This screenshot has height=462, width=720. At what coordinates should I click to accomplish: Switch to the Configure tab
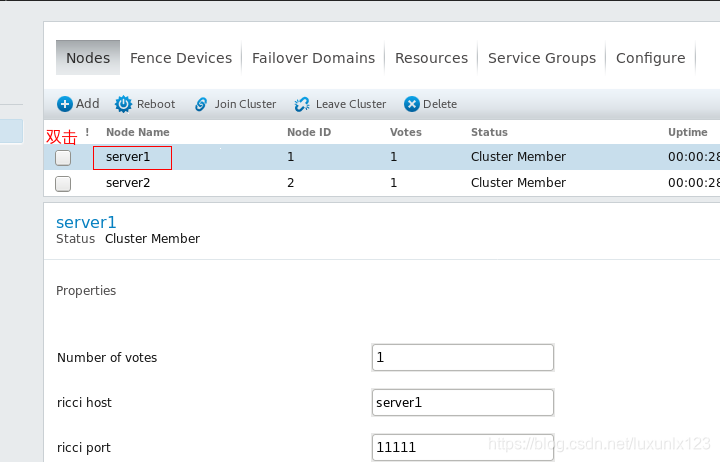point(650,58)
